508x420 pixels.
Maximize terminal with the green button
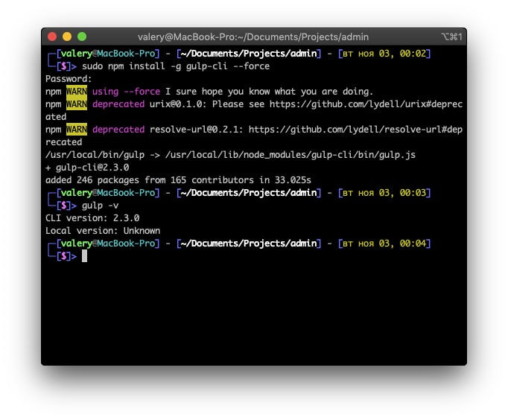point(82,36)
